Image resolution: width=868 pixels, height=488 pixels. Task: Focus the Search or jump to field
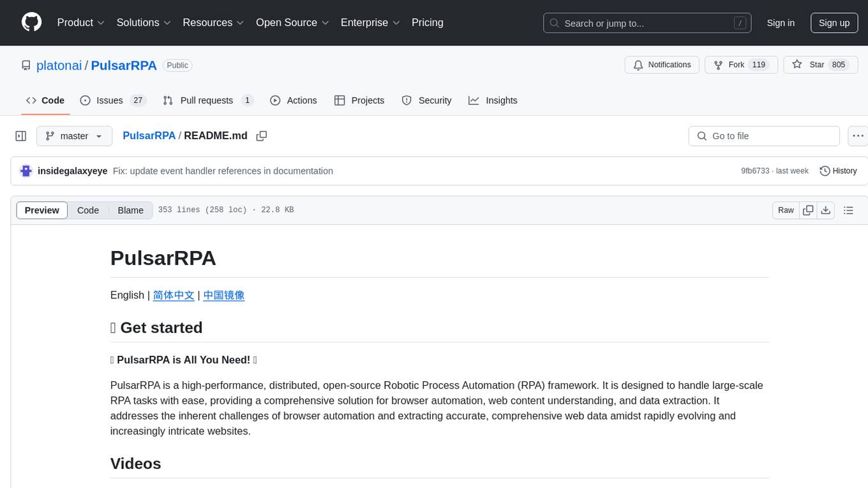pyautogui.click(x=647, y=23)
